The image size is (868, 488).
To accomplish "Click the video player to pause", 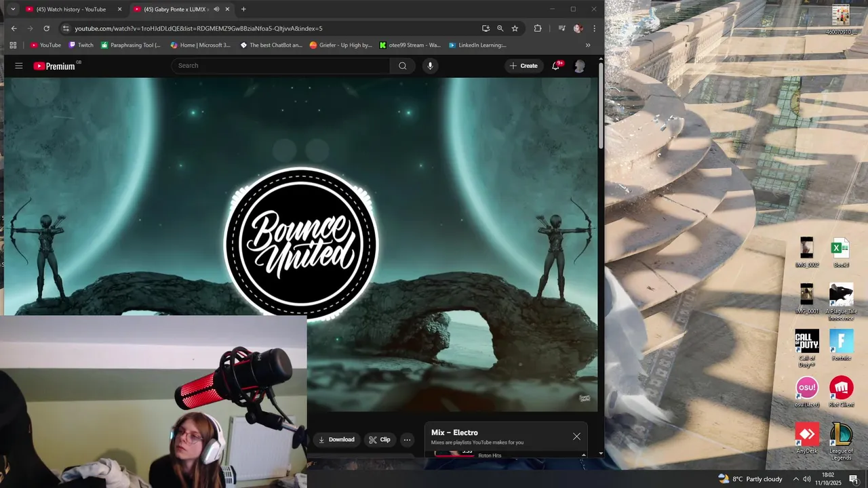I will point(301,244).
